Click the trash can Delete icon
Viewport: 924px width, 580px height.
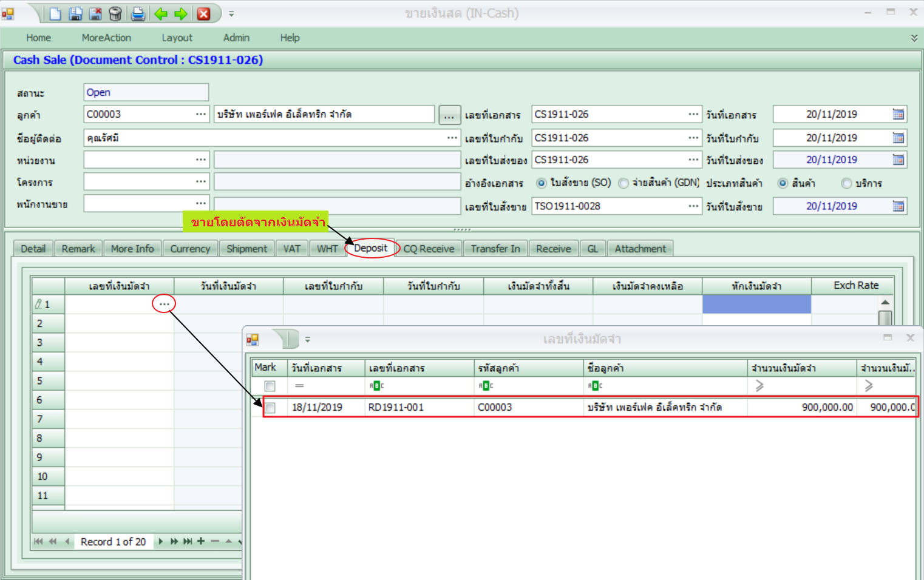[x=115, y=13]
